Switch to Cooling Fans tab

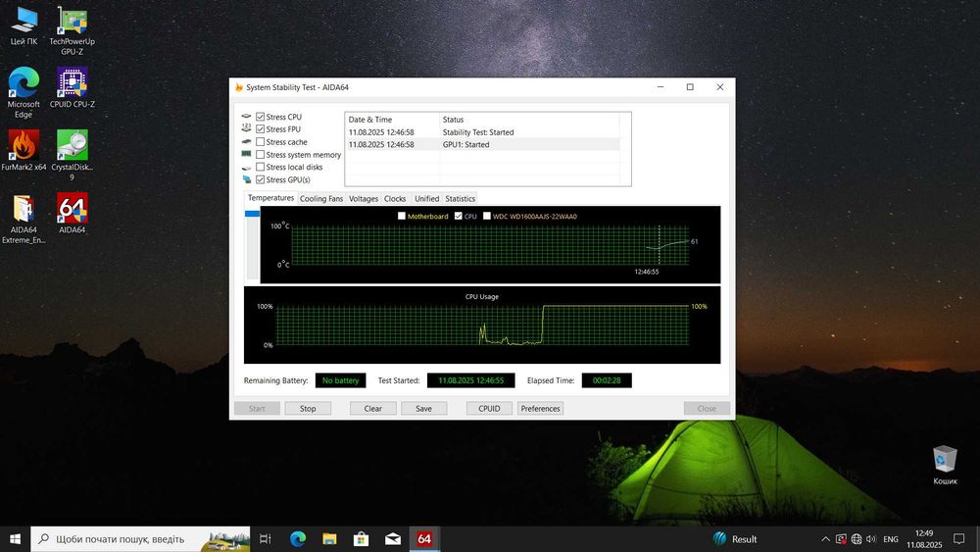[321, 199]
